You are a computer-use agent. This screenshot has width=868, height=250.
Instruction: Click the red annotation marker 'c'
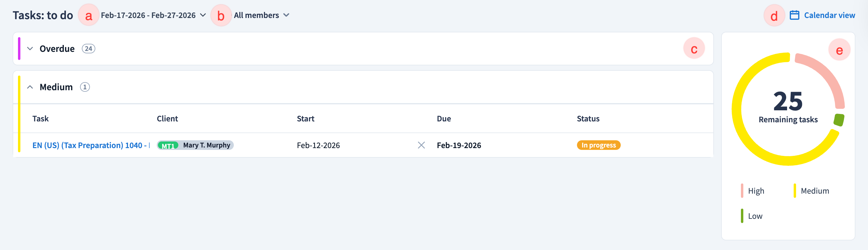click(x=694, y=49)
